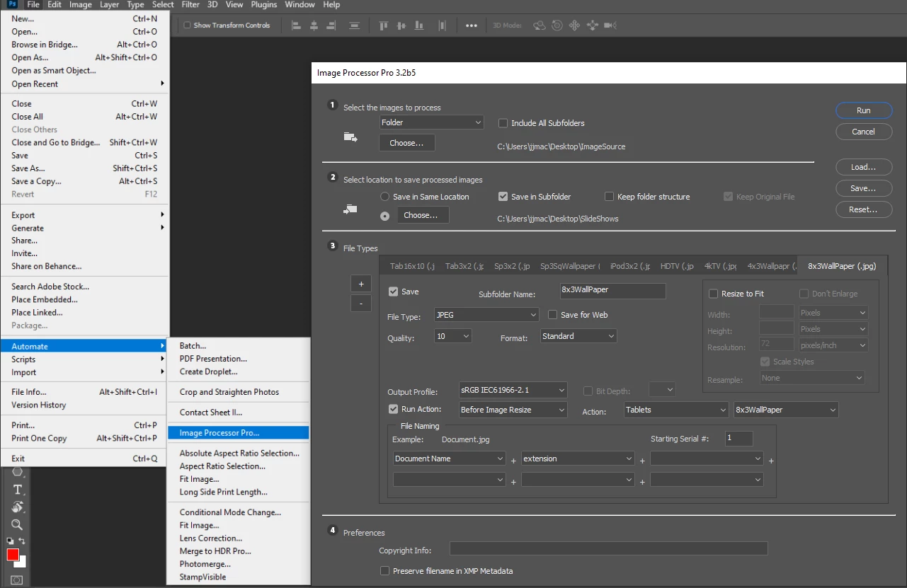The width and height of the screenshot is (907, 588).
Task: Click the Align top edges icon
Action: (x=384, y=25)
